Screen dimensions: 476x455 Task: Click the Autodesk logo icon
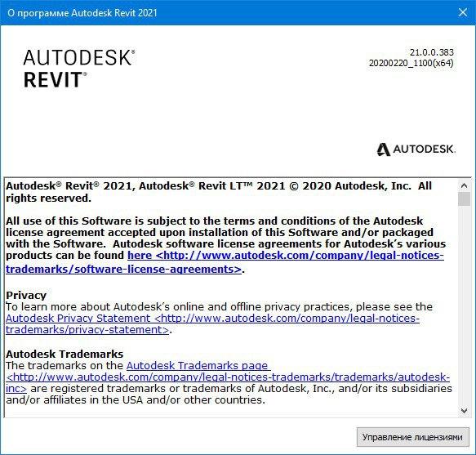[383, 149]
